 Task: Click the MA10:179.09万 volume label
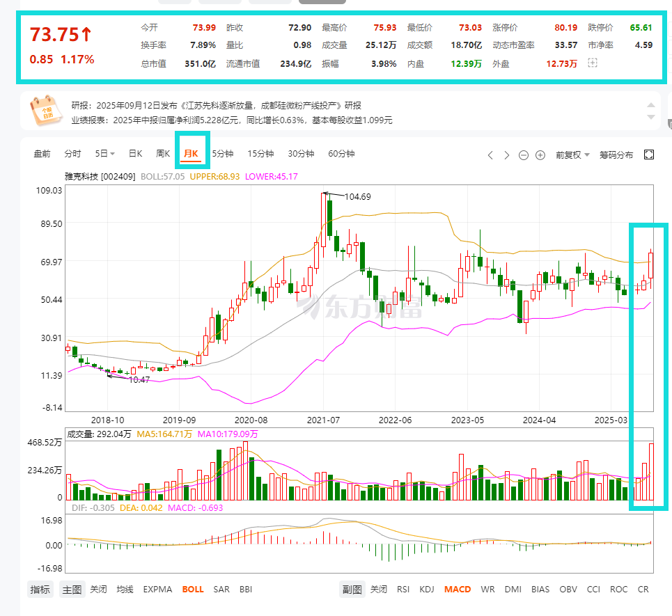coord(228,434)
